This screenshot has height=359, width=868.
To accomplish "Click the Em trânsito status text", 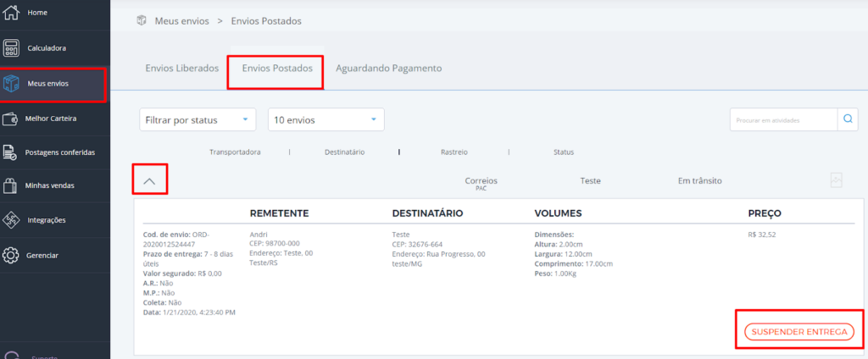I will 699,181.
